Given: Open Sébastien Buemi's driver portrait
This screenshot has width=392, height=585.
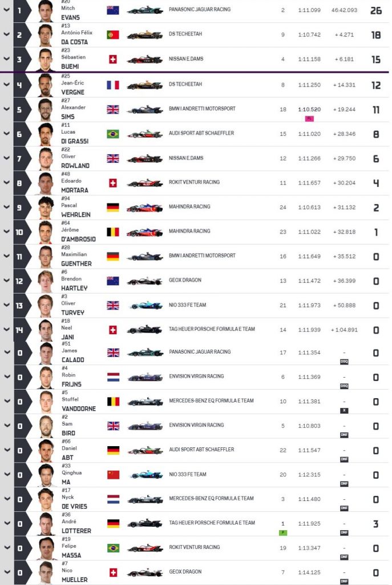Looking at the screenshot, I should 46,59.
